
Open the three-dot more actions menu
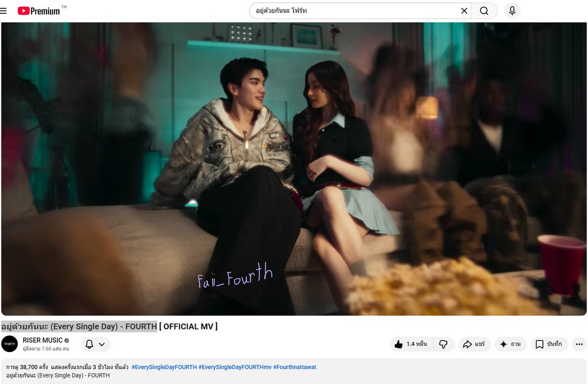pyautogui.click(x=579, y=344)
